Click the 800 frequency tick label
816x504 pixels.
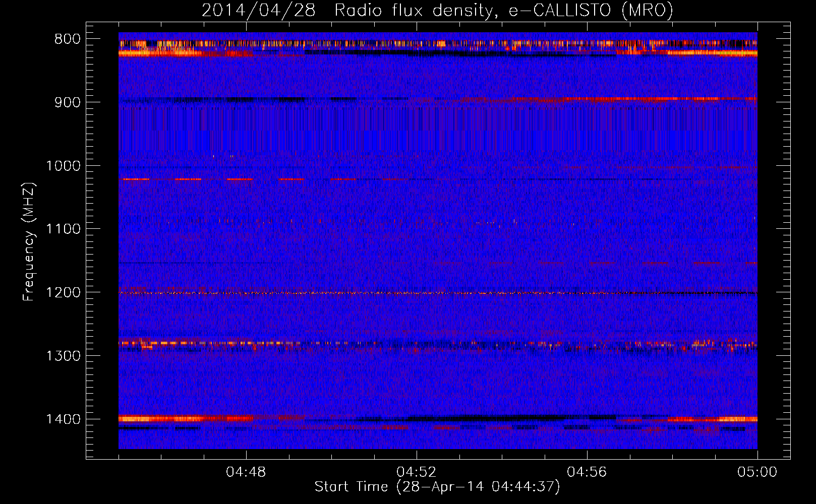[x=67, y=39]
